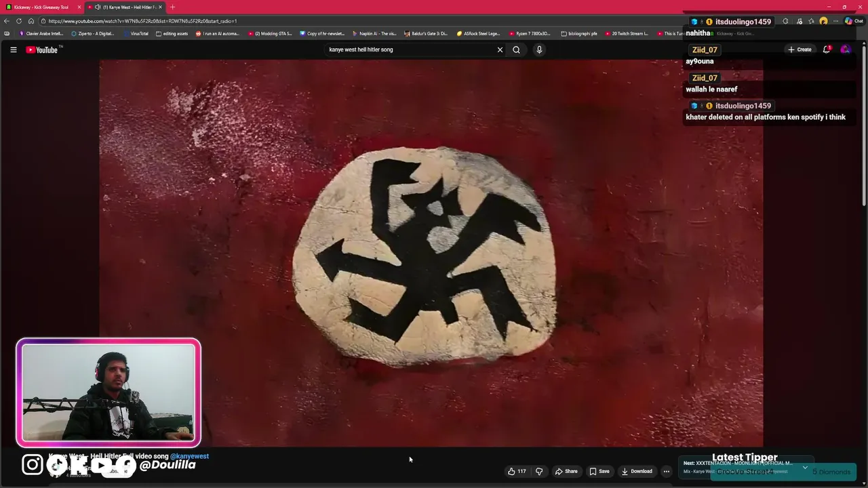Image resolution: width=868 pixels, height=488 pixels.
Task: Open more actions ellipsis under video
Action: tap(667, 471)
